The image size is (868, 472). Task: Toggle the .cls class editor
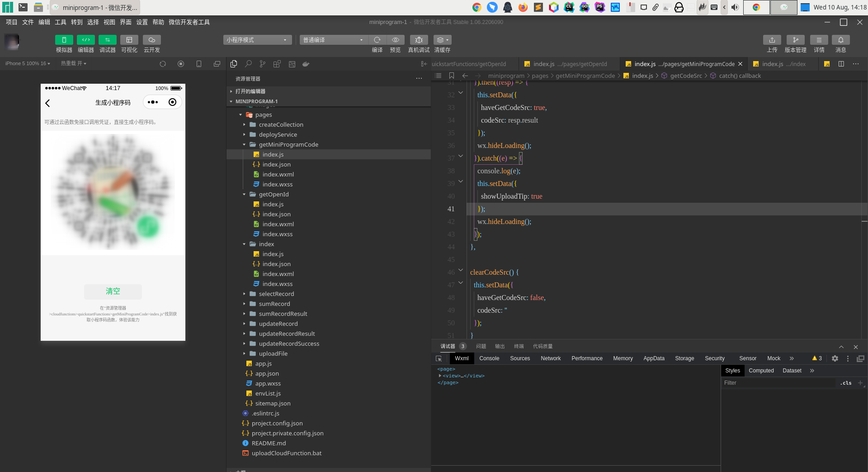pos(846,383)
